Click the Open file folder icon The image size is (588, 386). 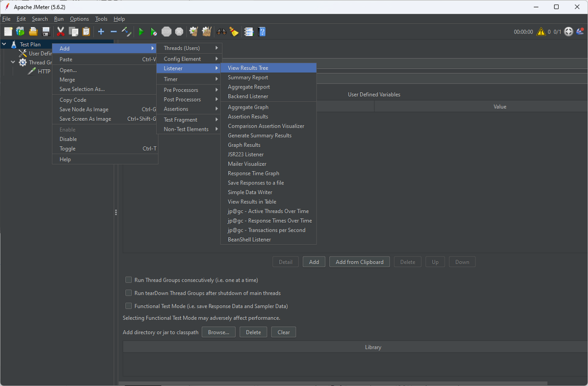33,32
